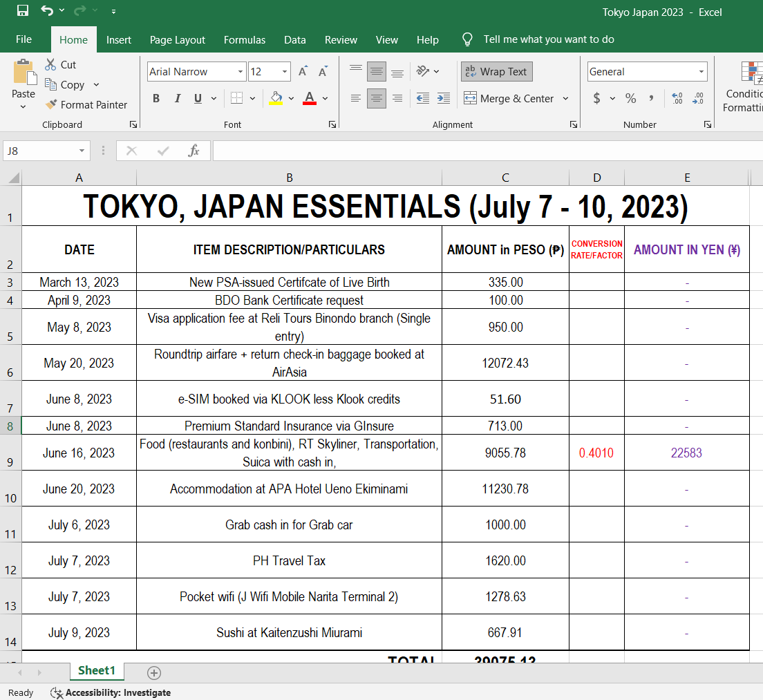This screenshot has width=763, height=700.
Task: Add a new sheet with plus icon
Action: click(x=153, y=673)
